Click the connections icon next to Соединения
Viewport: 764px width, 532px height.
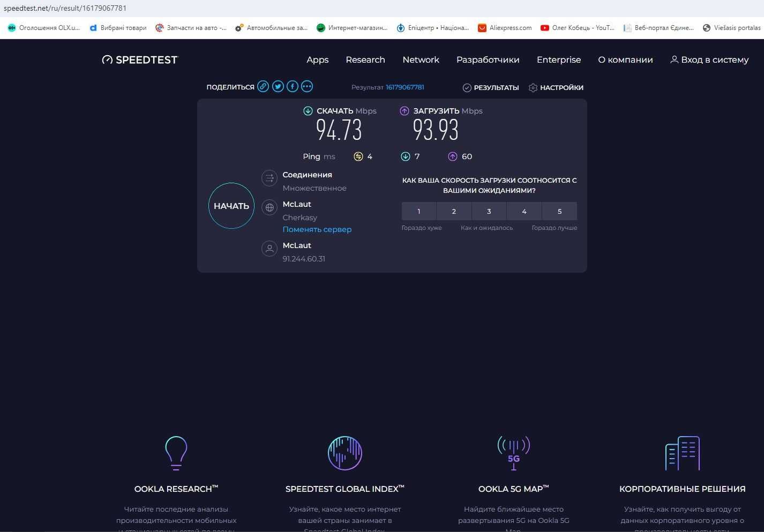[x=269, y=178]
